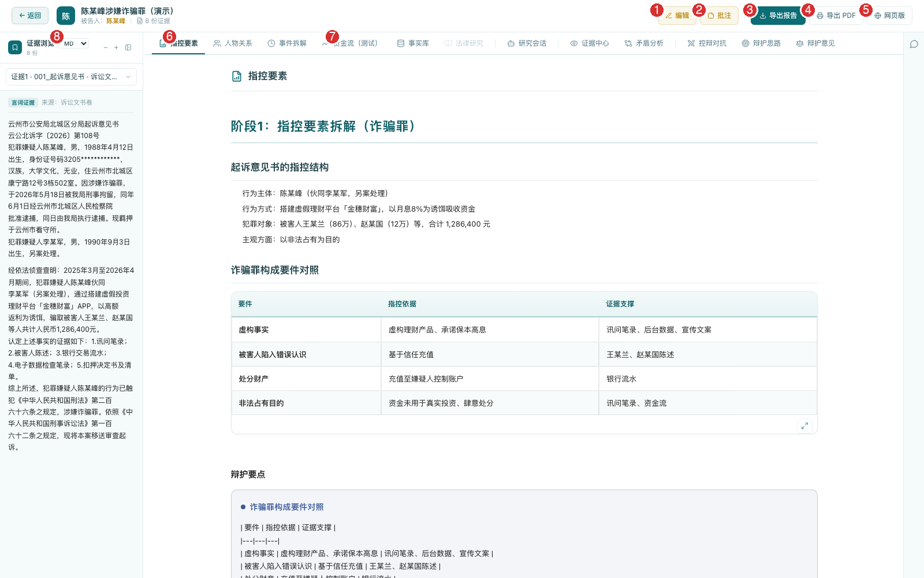This screenshot has height=578, width=924.
Task: Click the 言词证据 tag label
Action: (x=23, y=102)
